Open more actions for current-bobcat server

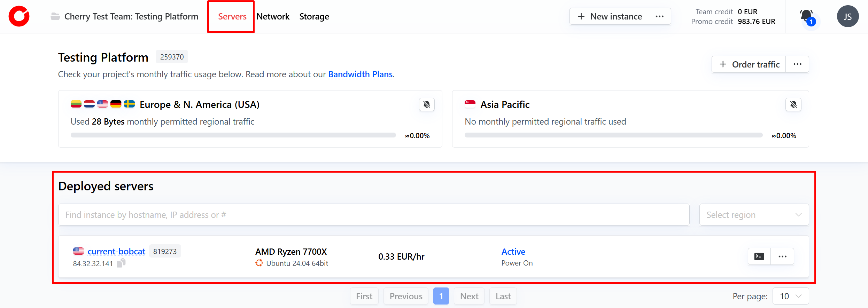[x=782, y=256]
